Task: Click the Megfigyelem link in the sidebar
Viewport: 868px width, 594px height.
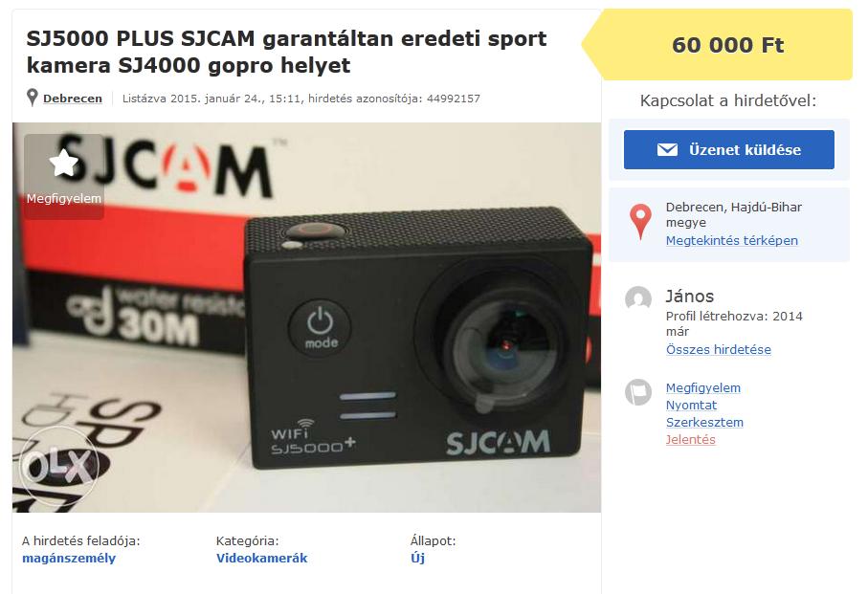Action: point(703,387)
